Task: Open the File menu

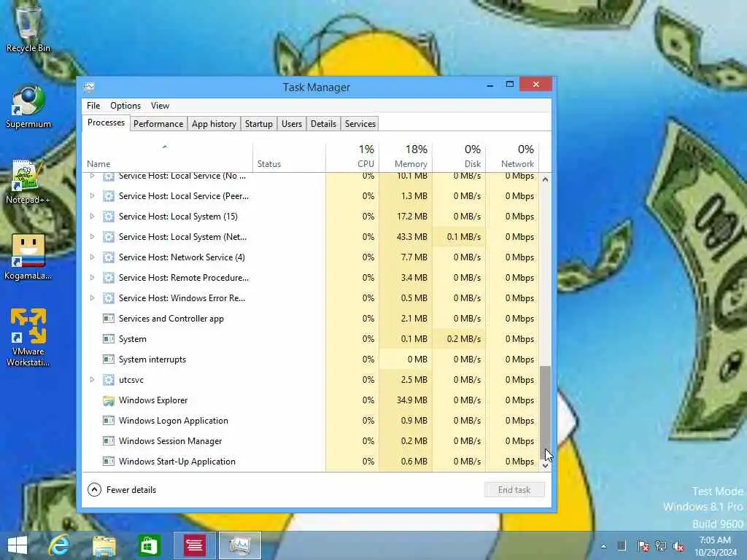Action: 93,106
